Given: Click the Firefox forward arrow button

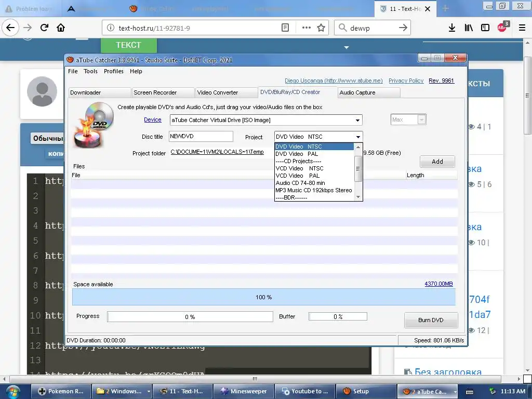Looking at the screenshot, I should click(28, 28).
